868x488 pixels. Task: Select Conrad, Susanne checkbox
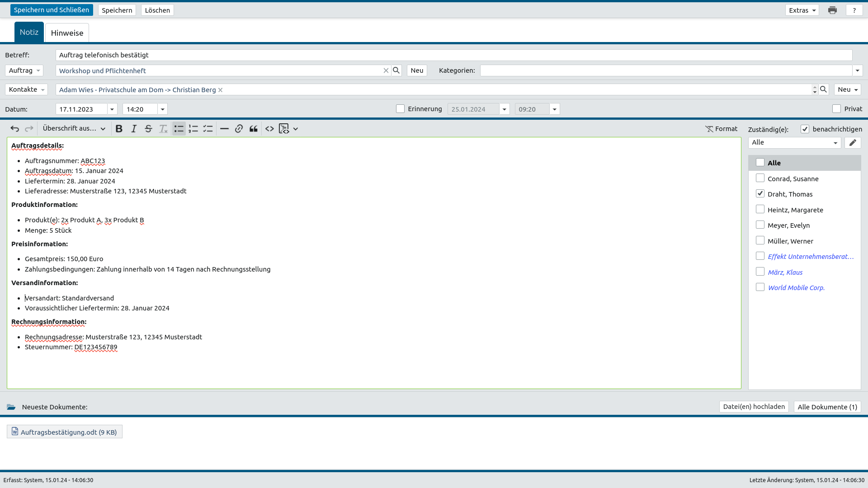760,178
